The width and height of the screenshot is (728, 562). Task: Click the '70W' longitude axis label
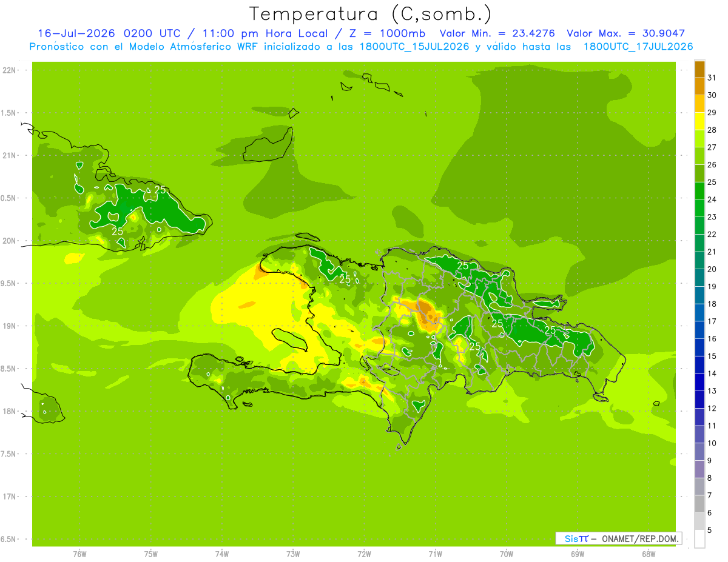coord(507,554)
